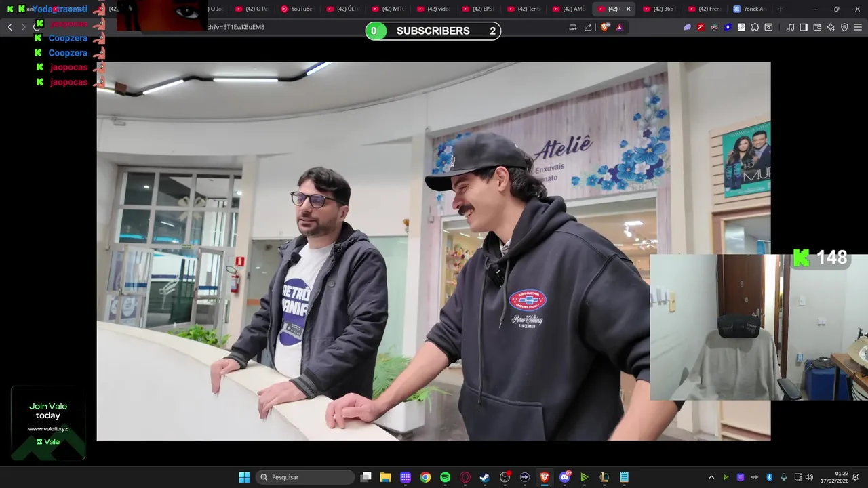This screenshot has height=488, width=868.
Task: Go forward using the browser forward arrow
Action: point(23,27)
